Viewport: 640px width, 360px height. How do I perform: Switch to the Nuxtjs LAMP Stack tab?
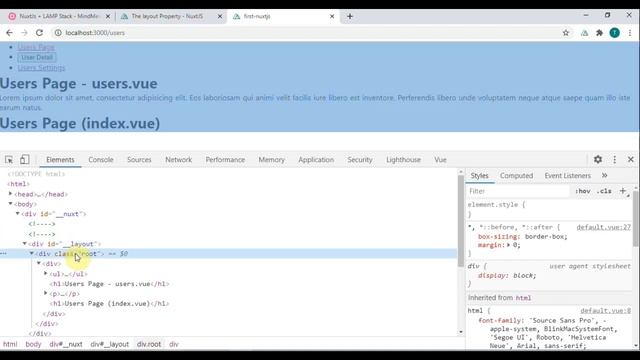(59, 16)
